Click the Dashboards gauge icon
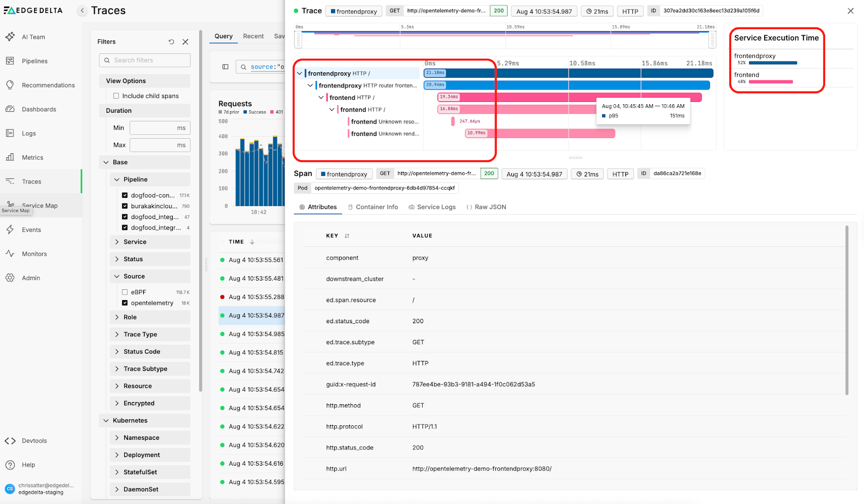Viewport: 864px width, 504px height. (10, 109)
